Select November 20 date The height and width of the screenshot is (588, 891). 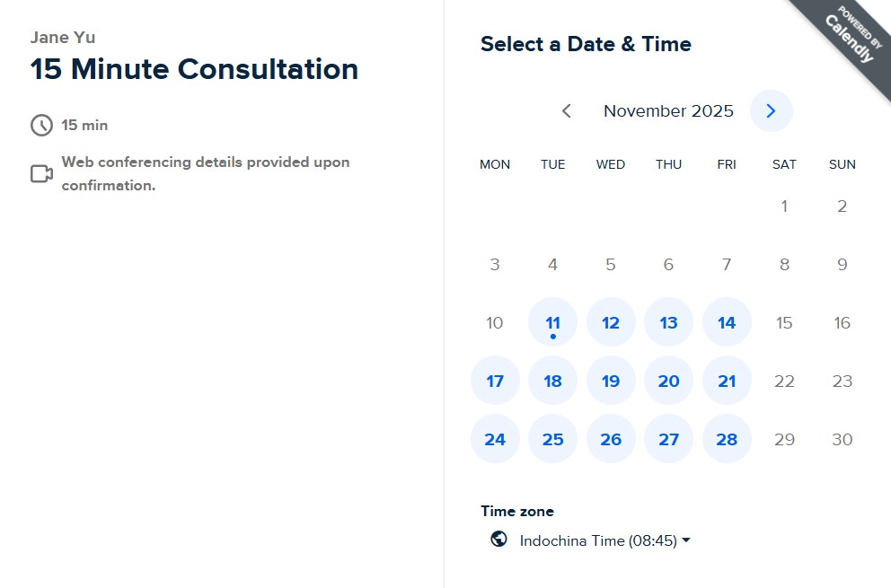pos(668,381)
